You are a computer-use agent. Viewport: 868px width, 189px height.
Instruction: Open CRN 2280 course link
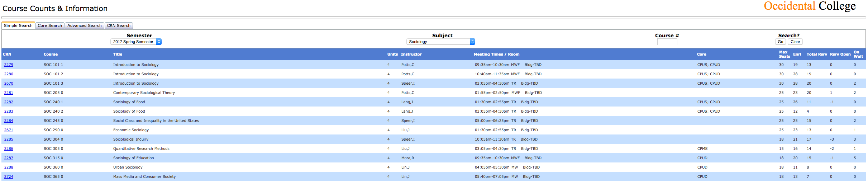(9, 74)
